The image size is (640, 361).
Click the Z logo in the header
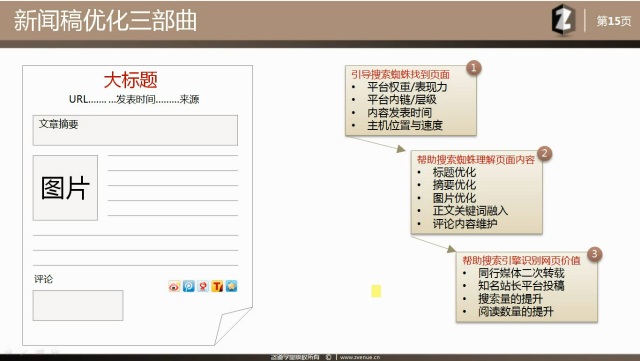tap(563, 20)
